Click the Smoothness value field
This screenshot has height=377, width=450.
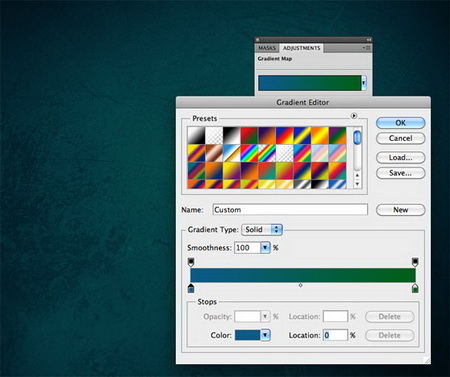point(247,248)
